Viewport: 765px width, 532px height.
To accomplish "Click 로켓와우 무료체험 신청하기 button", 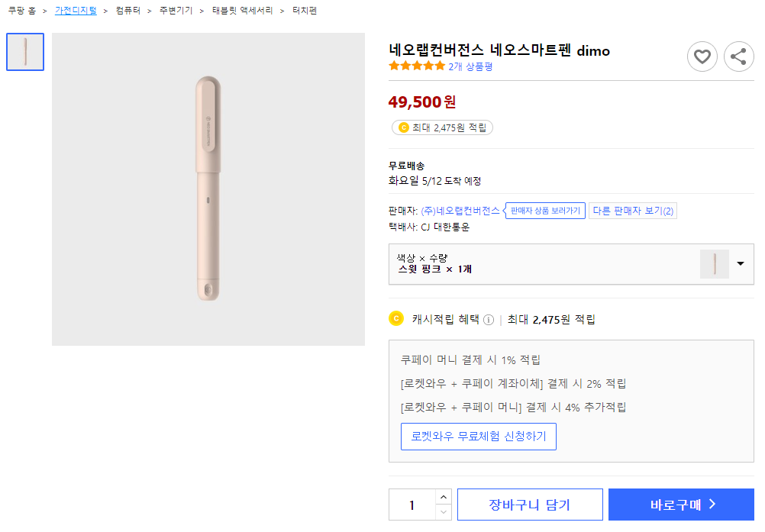I will (479, 437).
